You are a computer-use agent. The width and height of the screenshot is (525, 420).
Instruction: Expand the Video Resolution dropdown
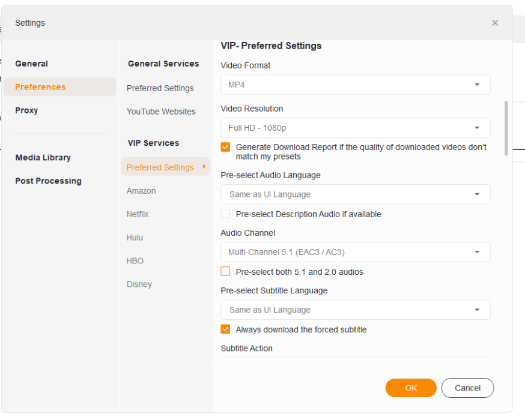(x=355, y=128)
